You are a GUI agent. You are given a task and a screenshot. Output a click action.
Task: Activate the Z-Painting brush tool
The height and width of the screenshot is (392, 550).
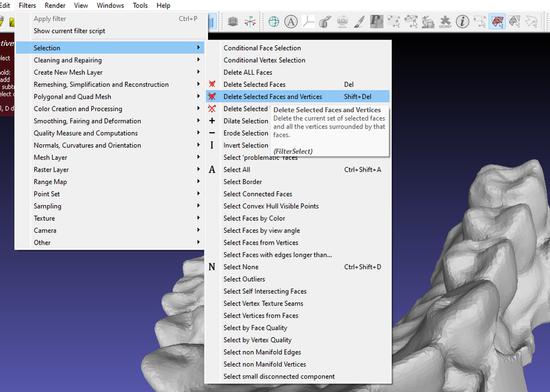pos(359,22)
